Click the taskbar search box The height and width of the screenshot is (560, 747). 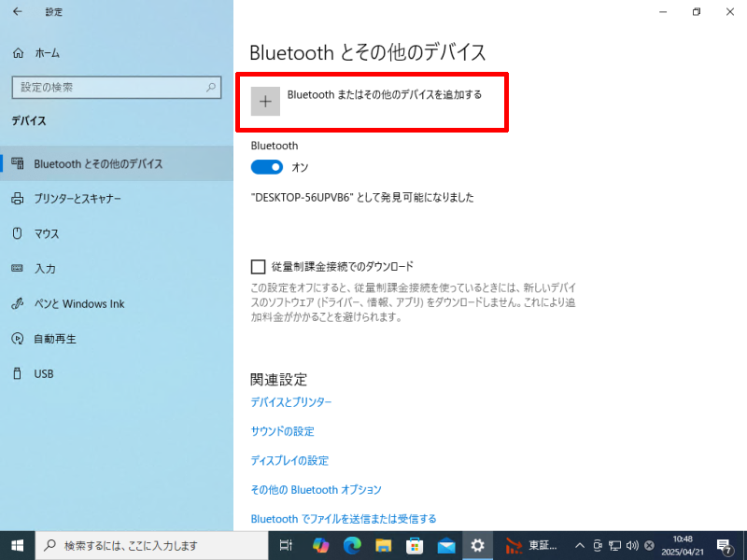pyautogui.click(x=151, y=546)
